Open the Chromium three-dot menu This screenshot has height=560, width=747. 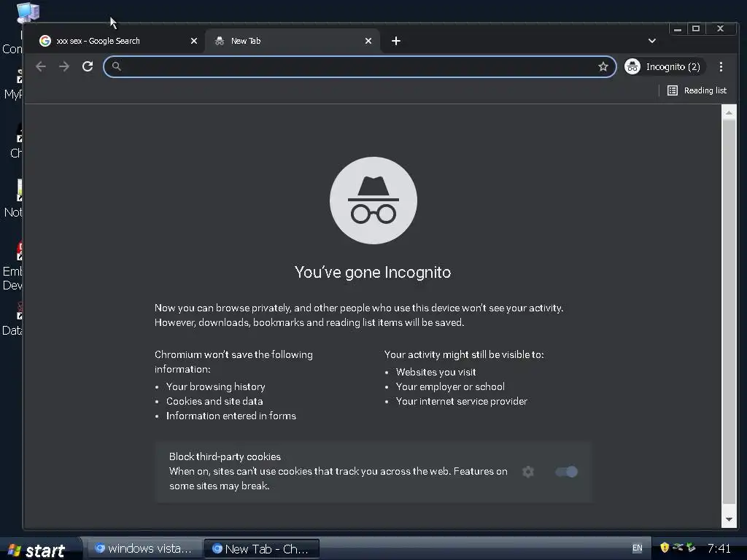point(721,66)
